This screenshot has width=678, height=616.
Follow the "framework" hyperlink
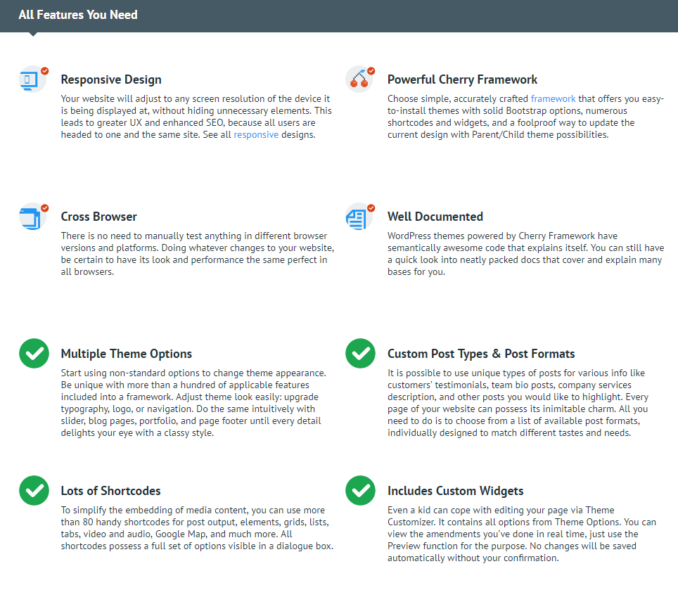(553, 98)
